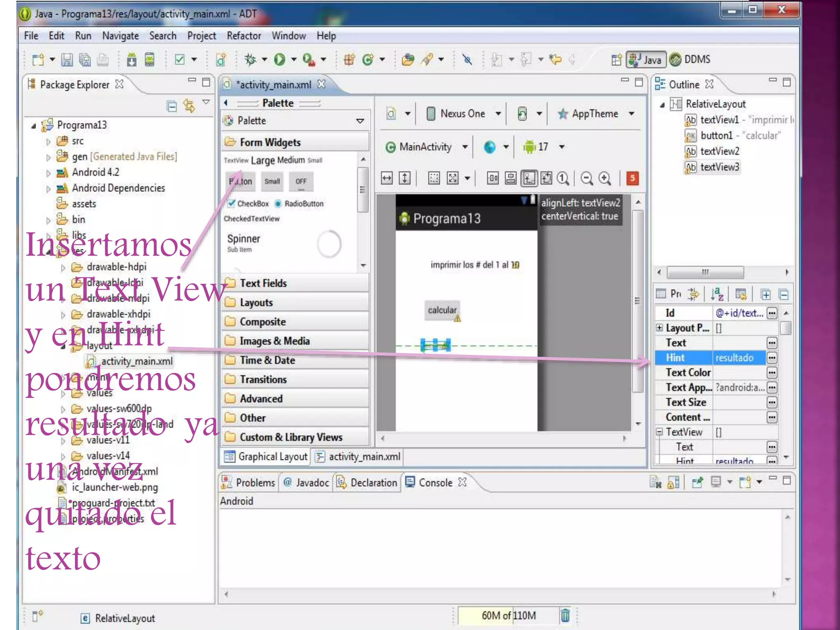Select RadioButton widget in palette
Screen dimensions: 840x630
pyautogui.click(x=299, y=203)
